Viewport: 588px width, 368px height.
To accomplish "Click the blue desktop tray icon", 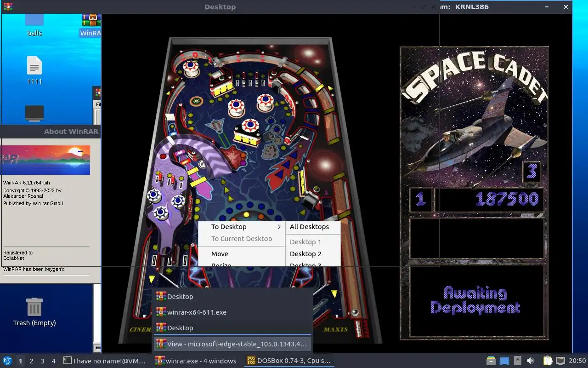I will 504,361.
